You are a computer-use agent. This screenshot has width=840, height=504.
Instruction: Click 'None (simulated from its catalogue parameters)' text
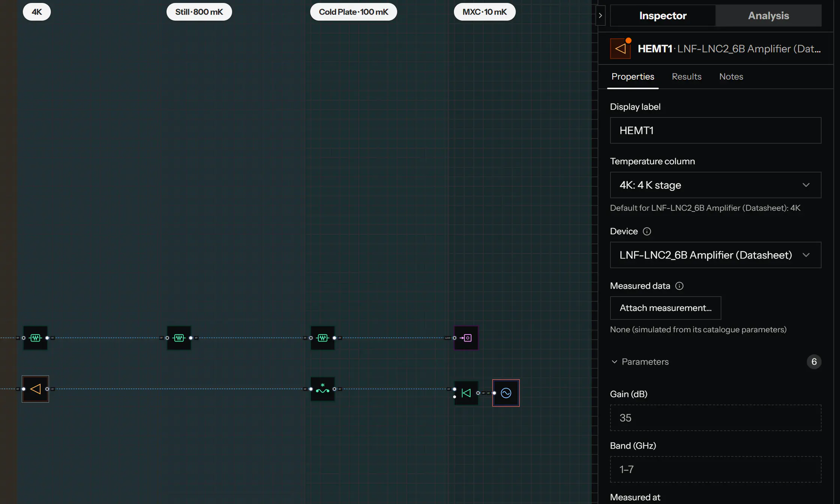click(698, 330)
